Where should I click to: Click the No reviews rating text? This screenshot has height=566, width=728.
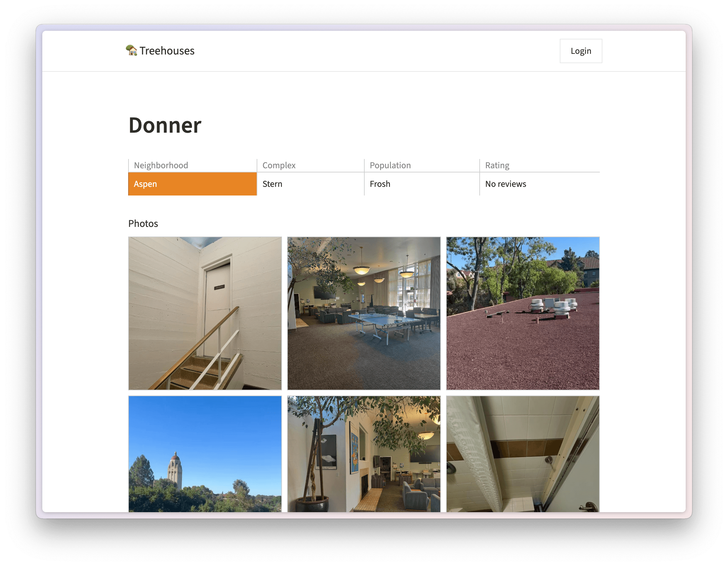pos(505,184)
